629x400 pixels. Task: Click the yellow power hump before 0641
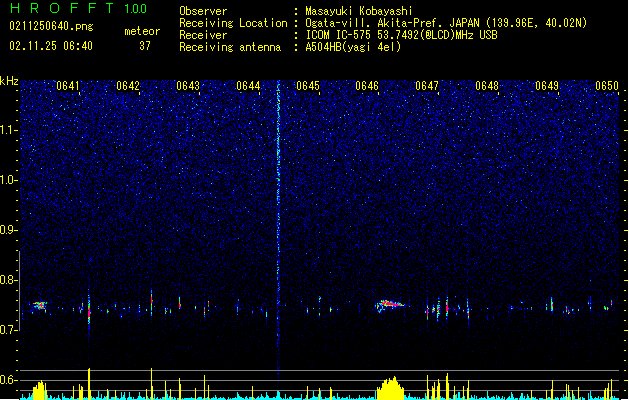coord(39,391)
